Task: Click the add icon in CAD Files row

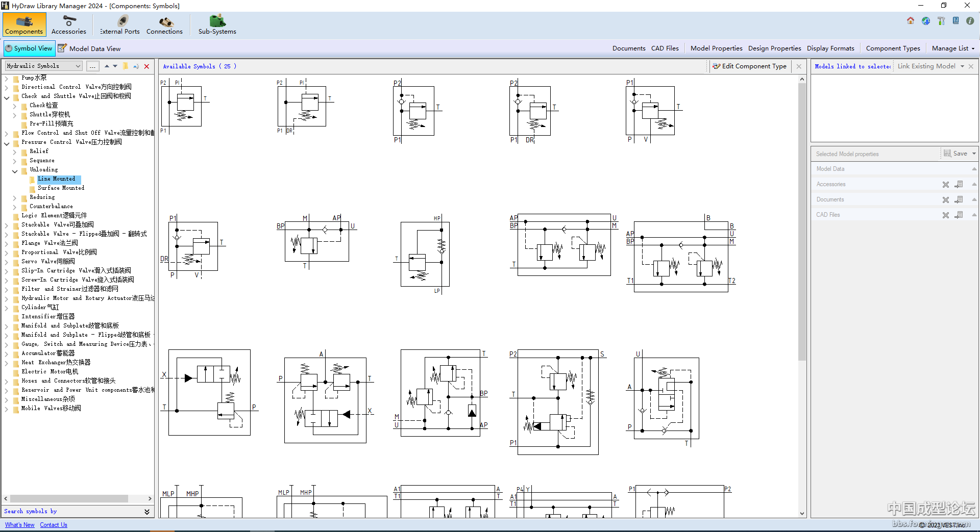Action: [959, 215]
